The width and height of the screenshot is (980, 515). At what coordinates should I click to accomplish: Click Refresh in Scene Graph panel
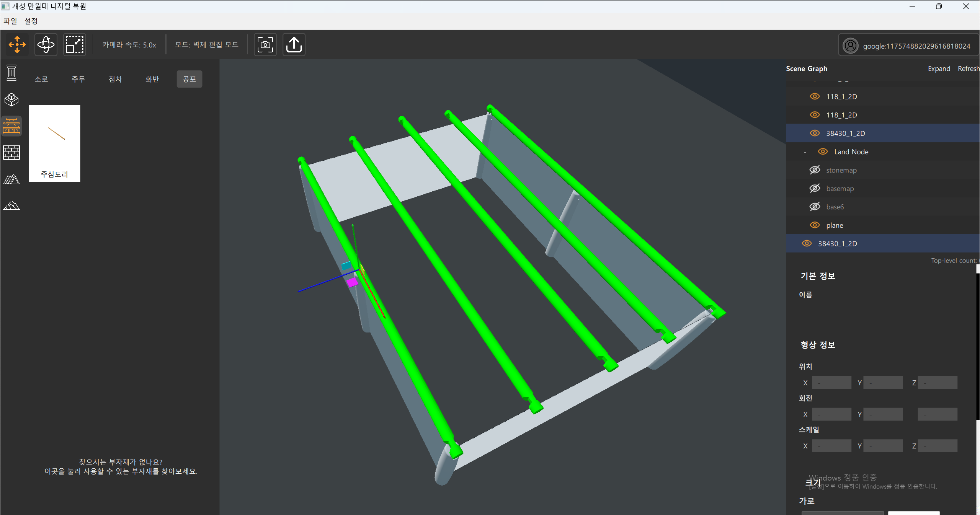[968, 69]
